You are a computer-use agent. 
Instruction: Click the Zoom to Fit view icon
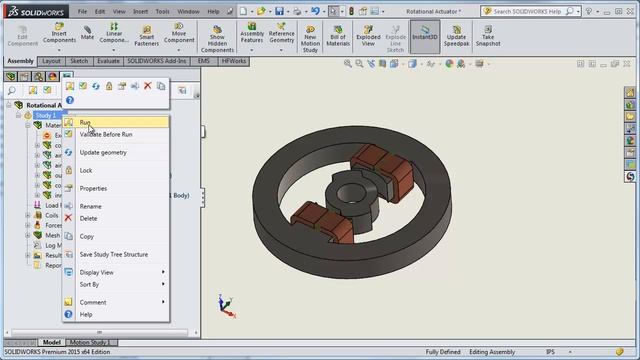[347, 64]
